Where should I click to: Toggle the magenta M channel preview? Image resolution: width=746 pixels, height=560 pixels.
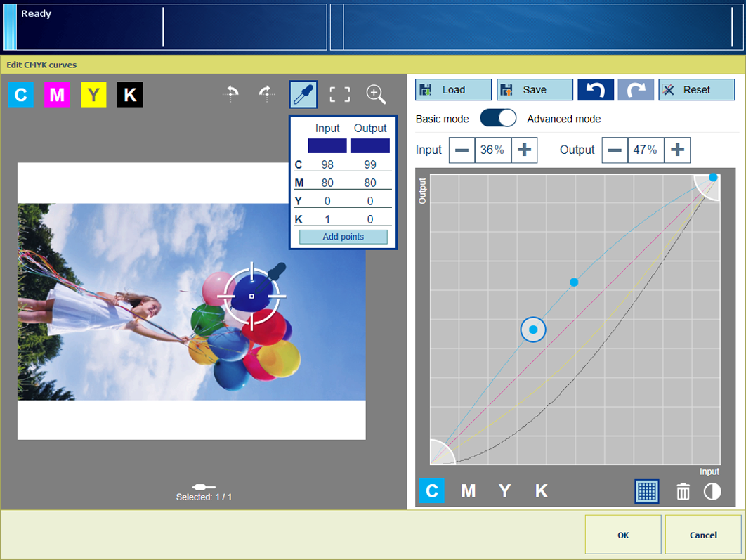point(57,95)
